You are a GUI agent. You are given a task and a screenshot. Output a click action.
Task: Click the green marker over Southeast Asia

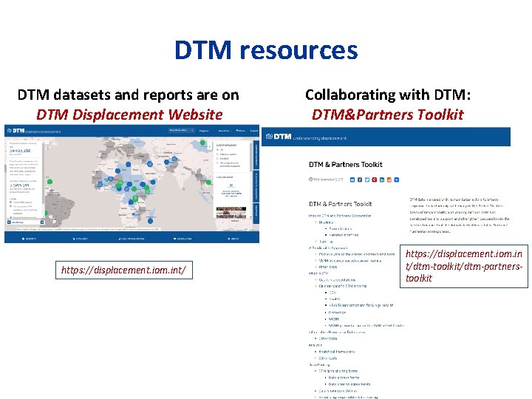(x=208, y=183)
